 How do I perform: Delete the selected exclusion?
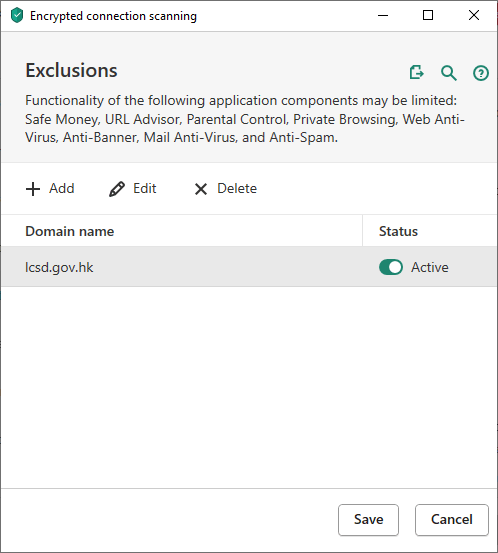tap(226, 189)
